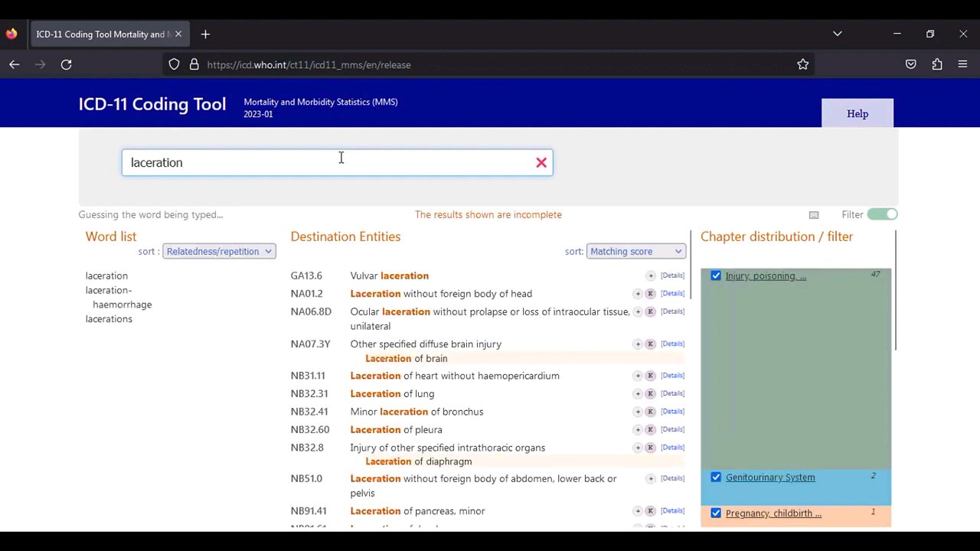Click the ICD-11 Coding Tool title

coord(152,104)
